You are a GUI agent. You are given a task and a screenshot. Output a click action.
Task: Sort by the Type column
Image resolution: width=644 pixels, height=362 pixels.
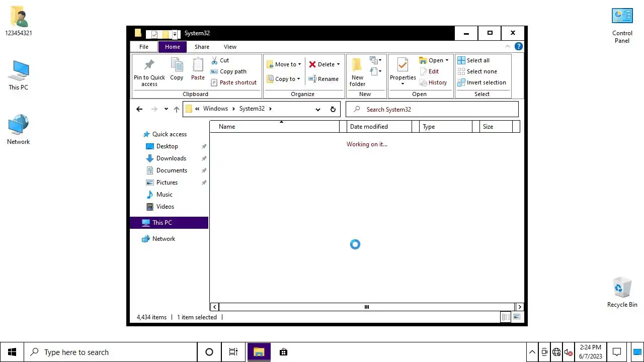[446, 127]
